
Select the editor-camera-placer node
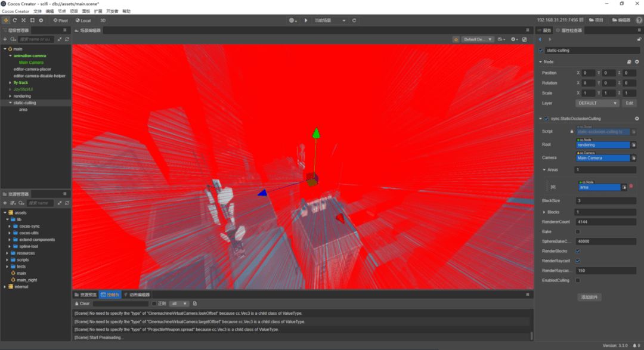tap(32, 69)
